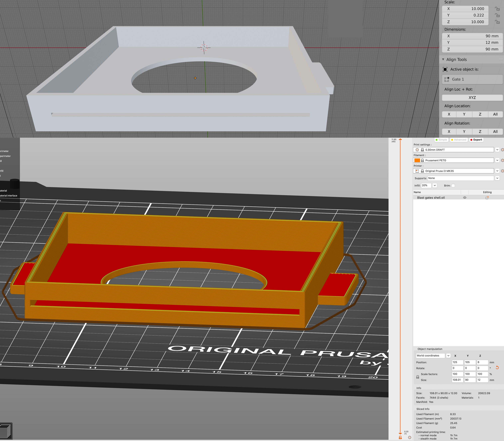Click the XYZ Align Loc + Rot button
504x441 pixels.
(x=472, y=98)
